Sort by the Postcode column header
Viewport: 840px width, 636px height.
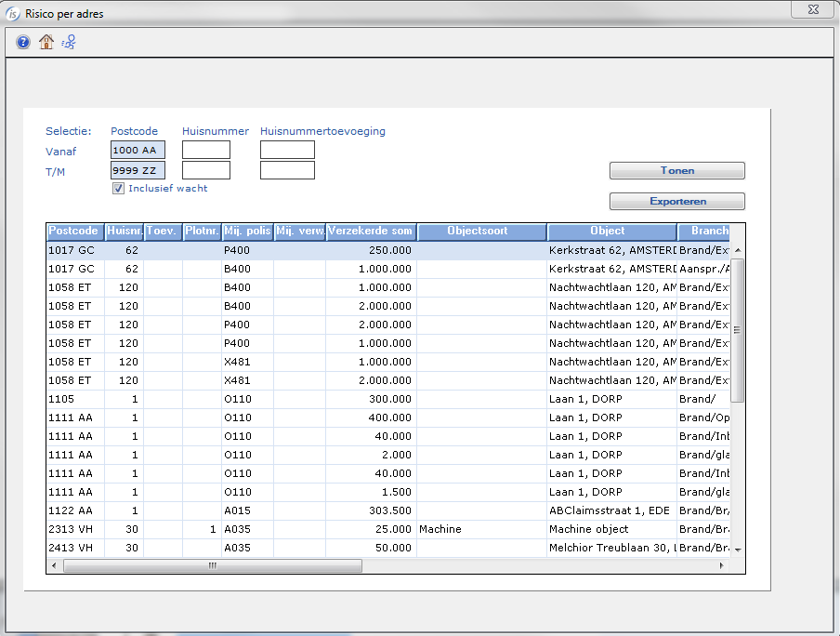[x=75, y=231]
